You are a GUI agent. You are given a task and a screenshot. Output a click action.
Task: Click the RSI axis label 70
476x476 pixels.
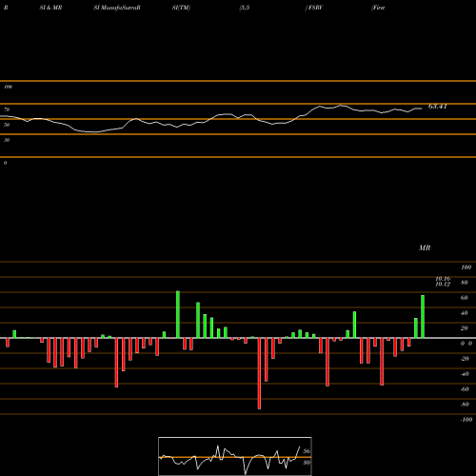pos(7,109)
